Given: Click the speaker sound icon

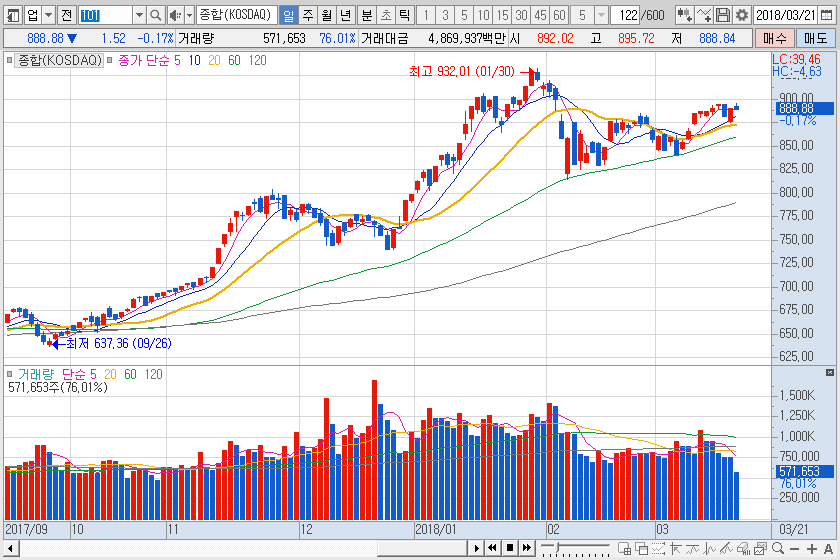Looking at the screenshot, I should click(x=175, y=15).
